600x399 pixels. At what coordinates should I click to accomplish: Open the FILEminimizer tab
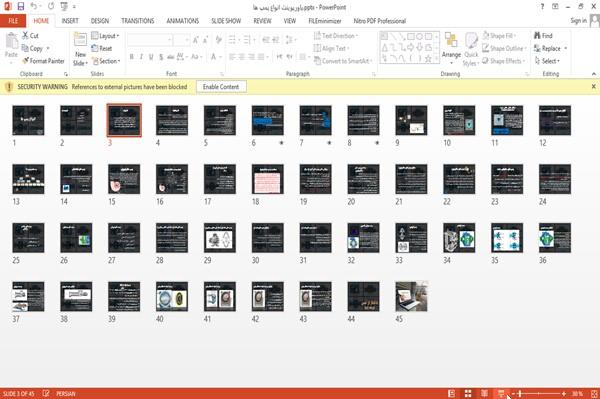(x=325, y=21)
